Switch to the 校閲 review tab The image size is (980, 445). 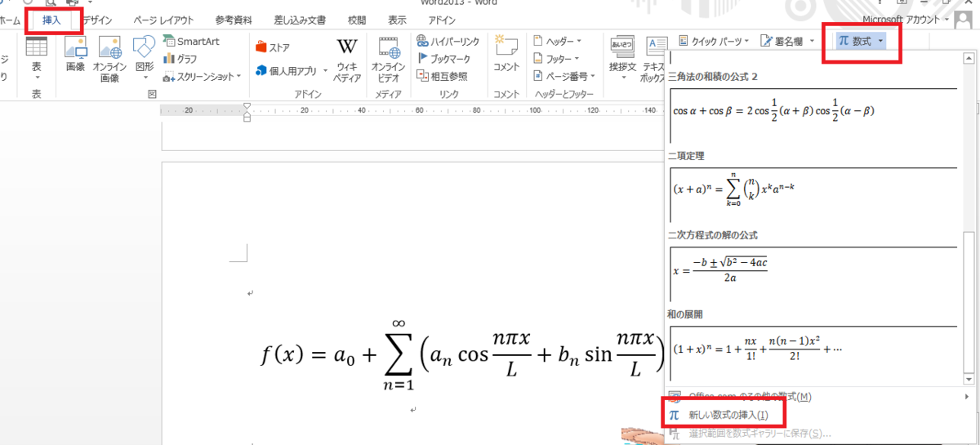(x=357, y=20)
